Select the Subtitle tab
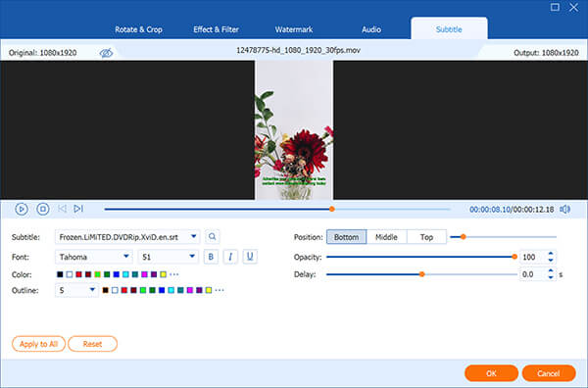 [449, 28]
